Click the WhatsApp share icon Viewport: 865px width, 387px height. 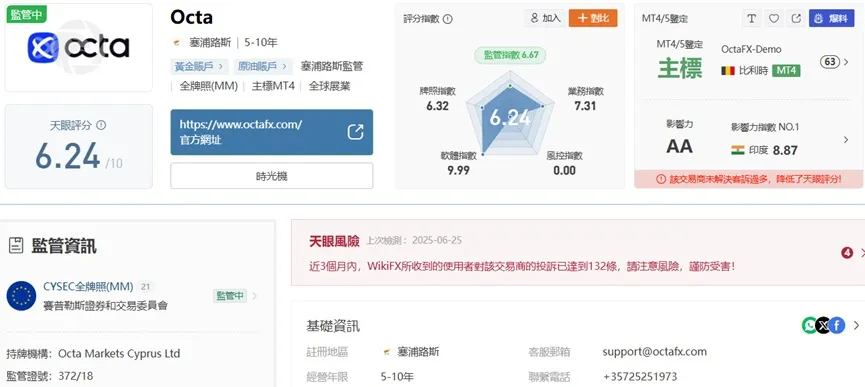[x=809, y=325]
